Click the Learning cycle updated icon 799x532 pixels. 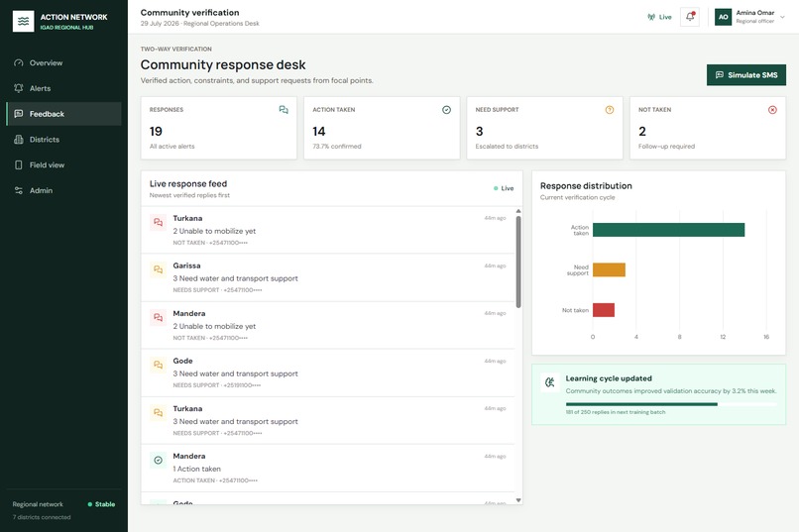click(x=550, y=381)
